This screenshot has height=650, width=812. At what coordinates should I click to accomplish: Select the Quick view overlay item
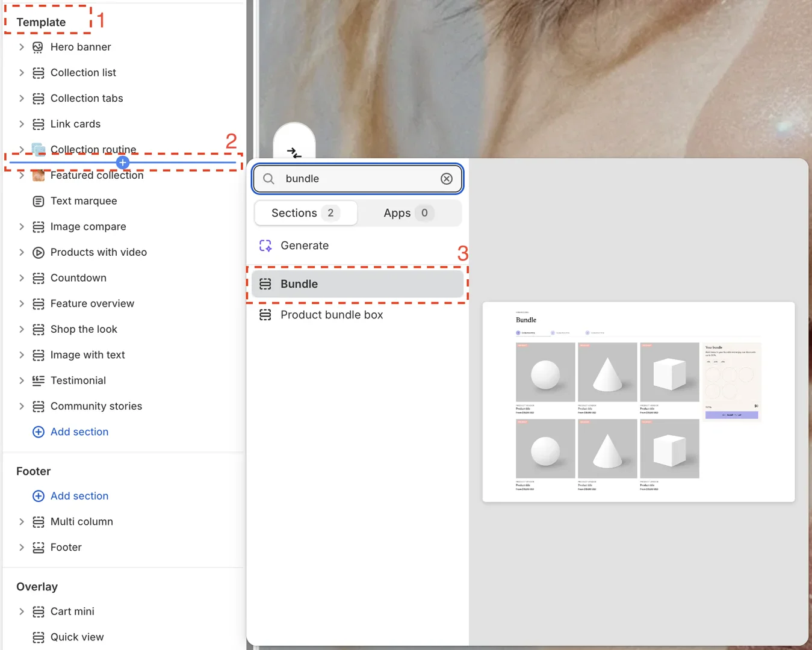(77, 637)
